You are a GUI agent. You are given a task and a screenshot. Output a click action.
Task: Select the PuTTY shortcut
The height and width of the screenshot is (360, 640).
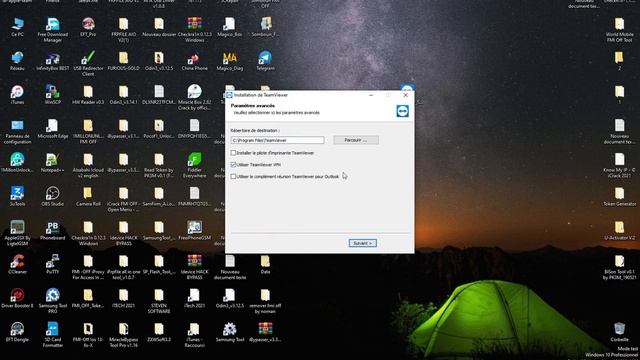(x=53, y=265)
